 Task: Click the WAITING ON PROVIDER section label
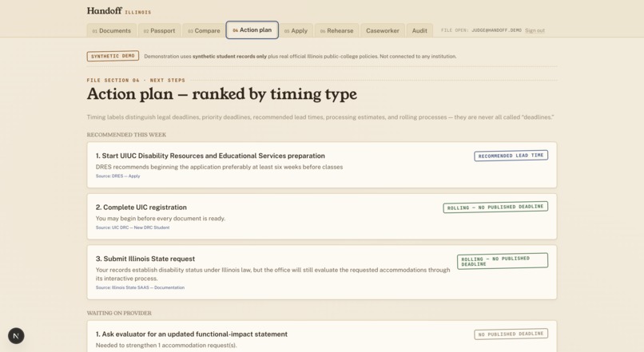[119, 313]
